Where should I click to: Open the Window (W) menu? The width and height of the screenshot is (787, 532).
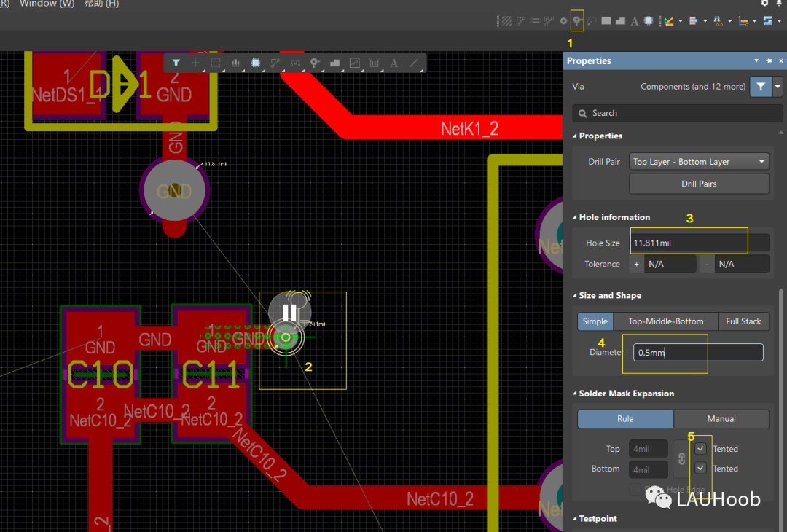(x=47, y=4)
